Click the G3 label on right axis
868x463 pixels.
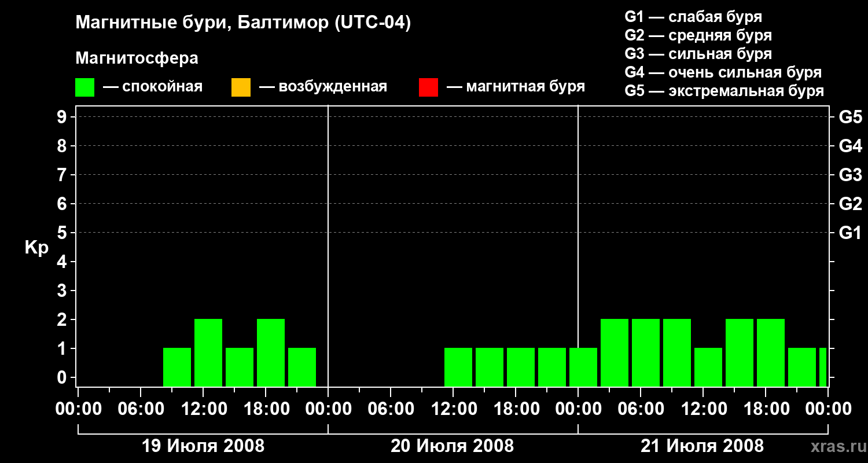pyautogui.click(x=850, y=175)
